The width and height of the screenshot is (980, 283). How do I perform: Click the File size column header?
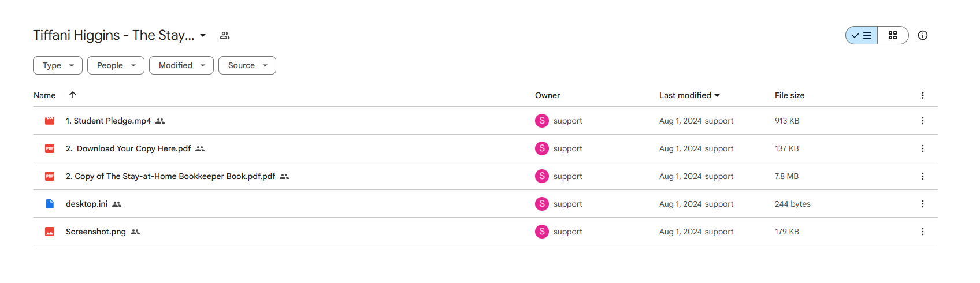(789, 95)
